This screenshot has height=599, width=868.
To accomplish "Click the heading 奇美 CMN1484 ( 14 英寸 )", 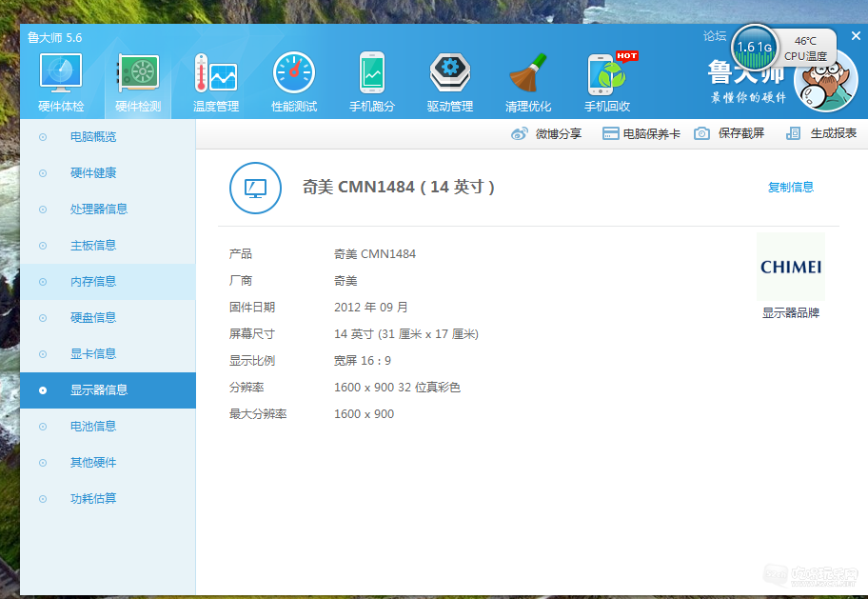I will tap(398, 187).
